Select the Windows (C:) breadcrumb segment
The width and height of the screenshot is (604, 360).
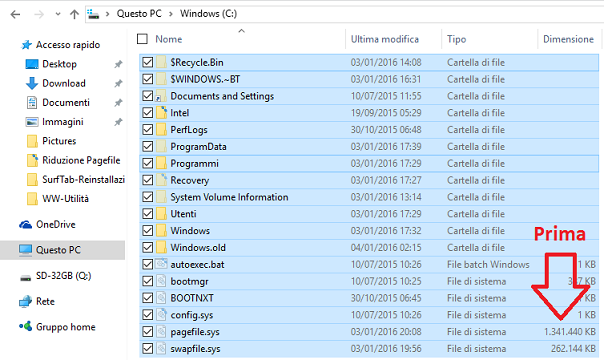[x=208, y=14]
